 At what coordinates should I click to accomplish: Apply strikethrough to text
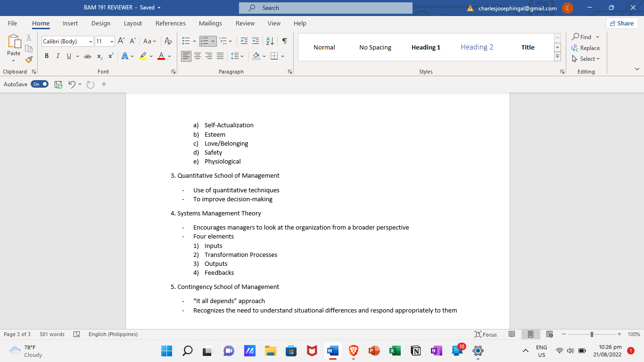(x=88, y=56)
